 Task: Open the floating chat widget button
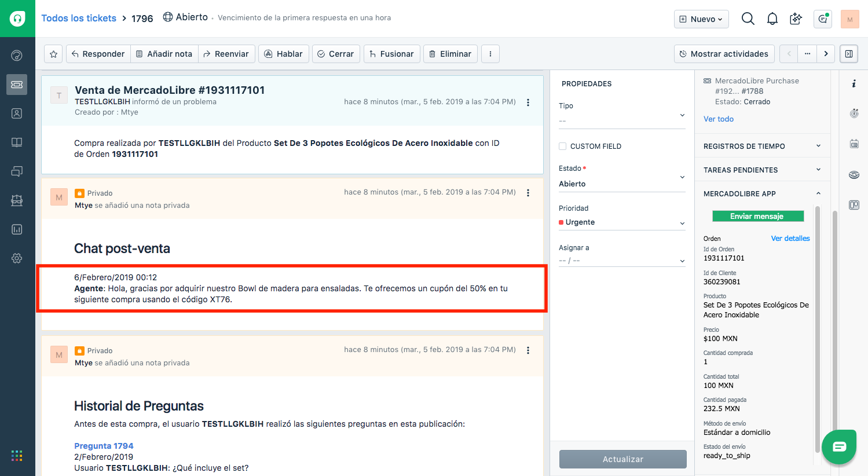click(839, 447)
